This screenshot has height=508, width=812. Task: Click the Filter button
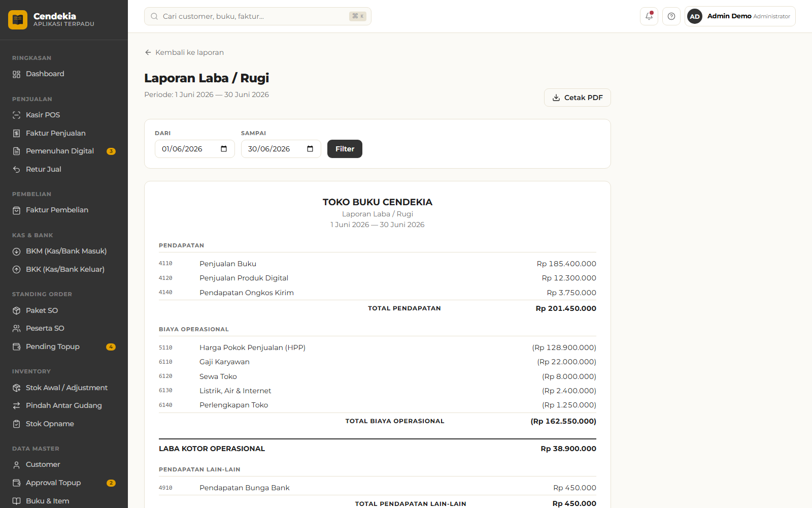pyautogui.click(x=345, y=149)
